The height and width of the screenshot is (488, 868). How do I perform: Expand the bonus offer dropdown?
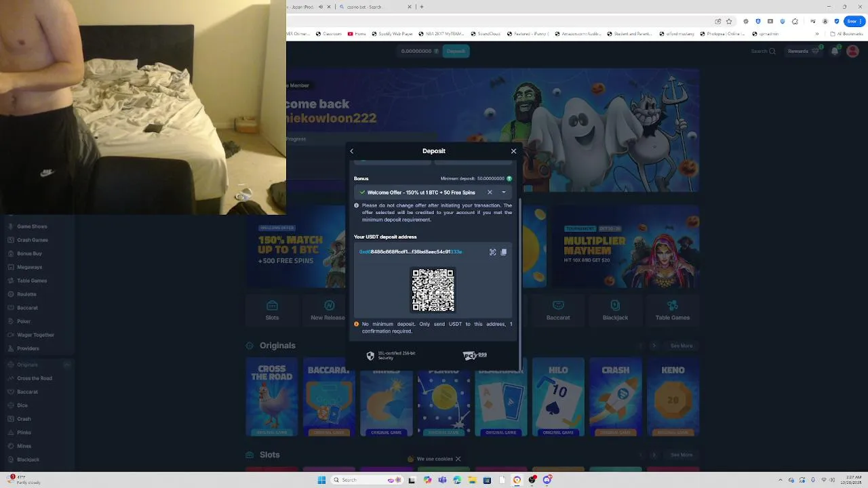point(503,192)
